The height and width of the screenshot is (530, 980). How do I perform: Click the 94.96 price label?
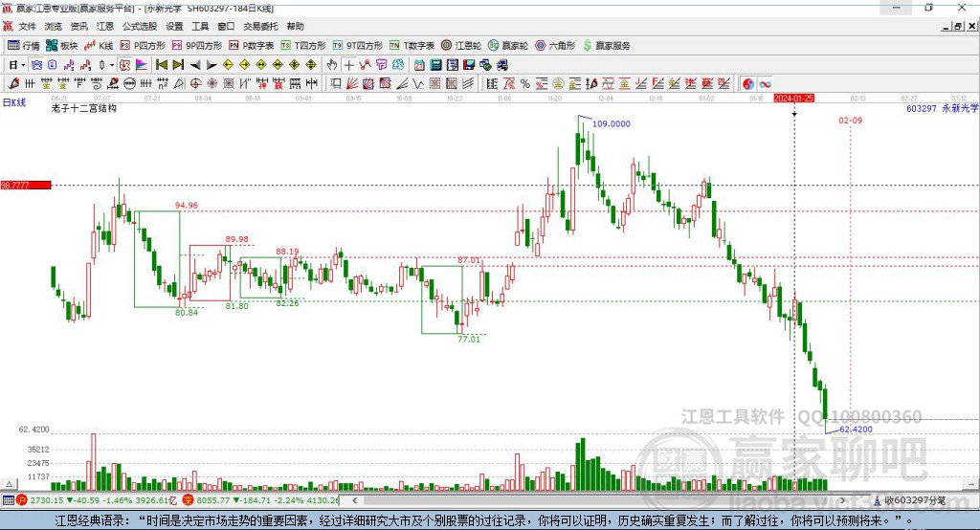[x=187, y=205]
